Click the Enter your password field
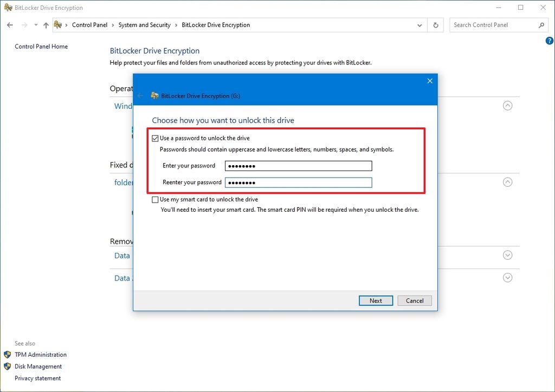 pos(299,166)
